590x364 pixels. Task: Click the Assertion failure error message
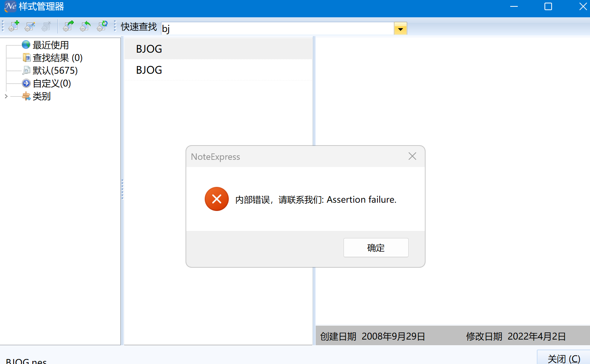coord(316,200)
